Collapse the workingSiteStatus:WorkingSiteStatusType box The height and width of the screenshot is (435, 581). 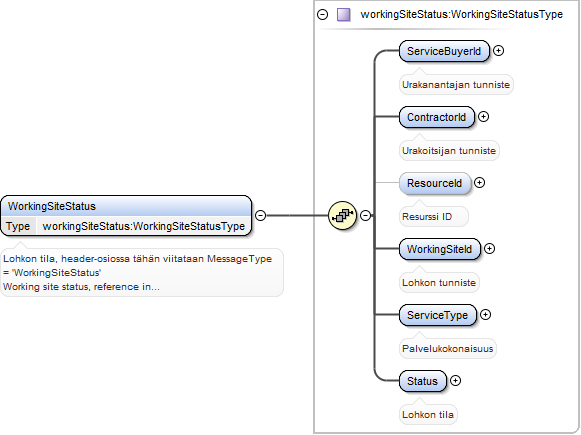pos(323,15)
